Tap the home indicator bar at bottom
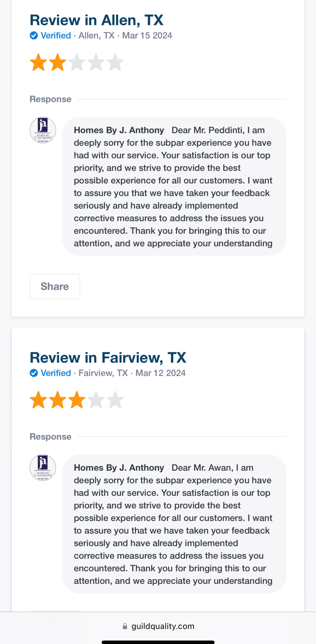Viewport: 316px width, 644px height. click(x=158, y=642)
